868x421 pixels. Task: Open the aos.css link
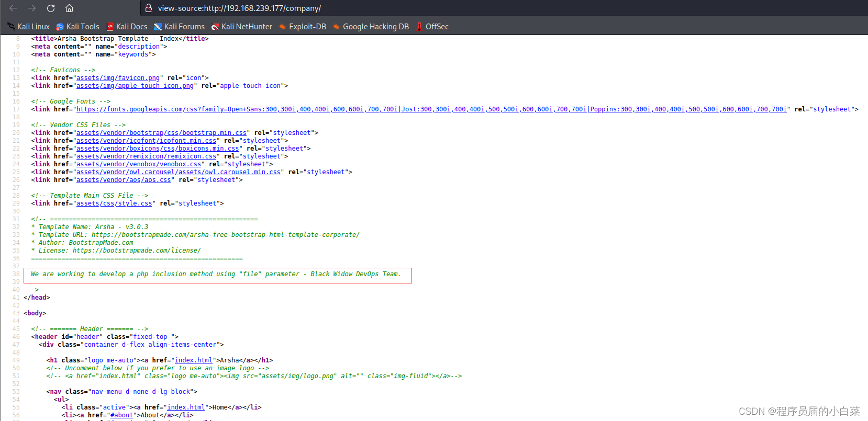[x=124, y=180]
